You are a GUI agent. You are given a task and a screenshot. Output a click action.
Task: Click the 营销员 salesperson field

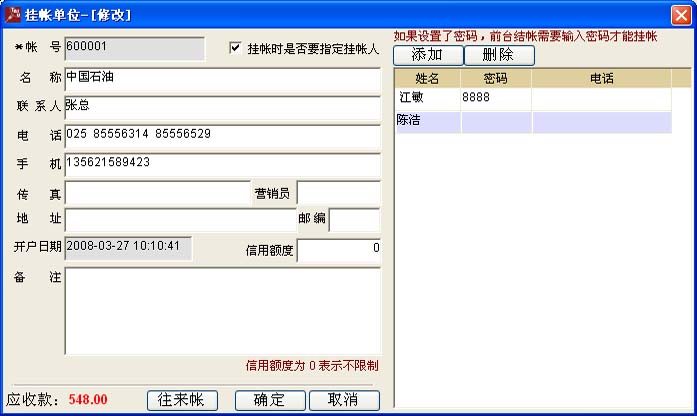[x=339, y=193]
